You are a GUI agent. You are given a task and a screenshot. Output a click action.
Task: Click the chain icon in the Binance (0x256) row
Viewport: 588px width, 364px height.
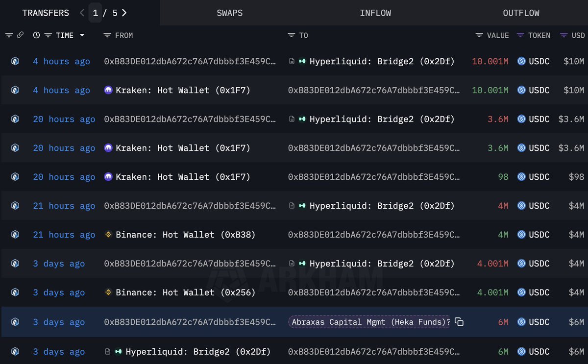point(15,292)
